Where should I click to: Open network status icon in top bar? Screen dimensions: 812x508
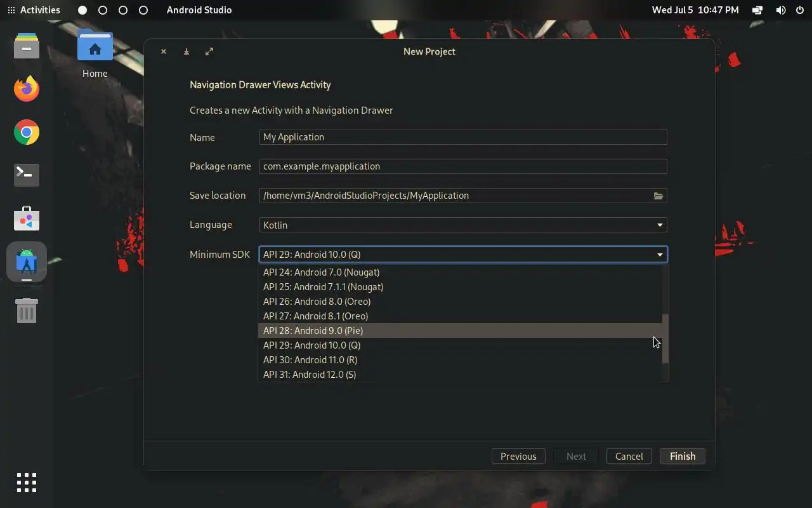pos(757,10)
